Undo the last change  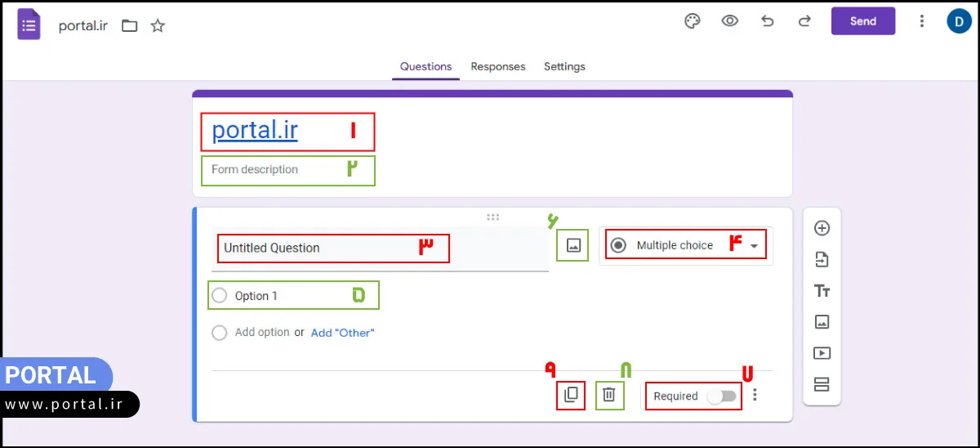768,22
